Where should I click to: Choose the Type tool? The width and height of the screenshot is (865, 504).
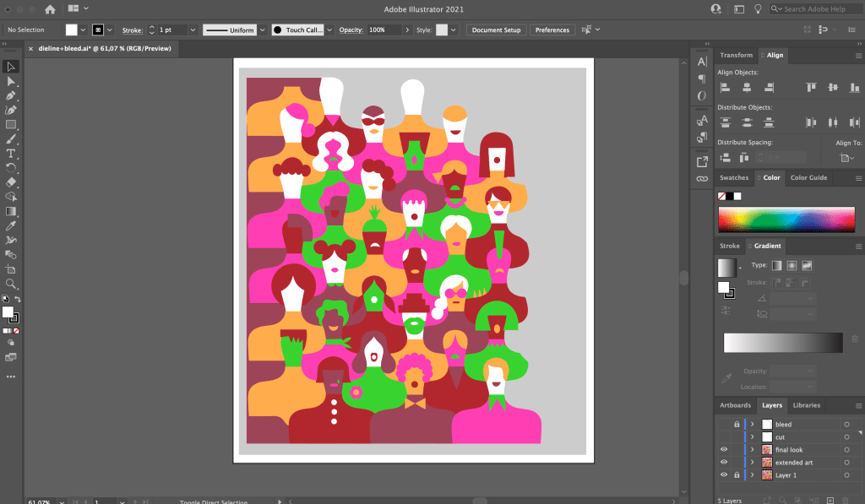(x=11, y=154)
